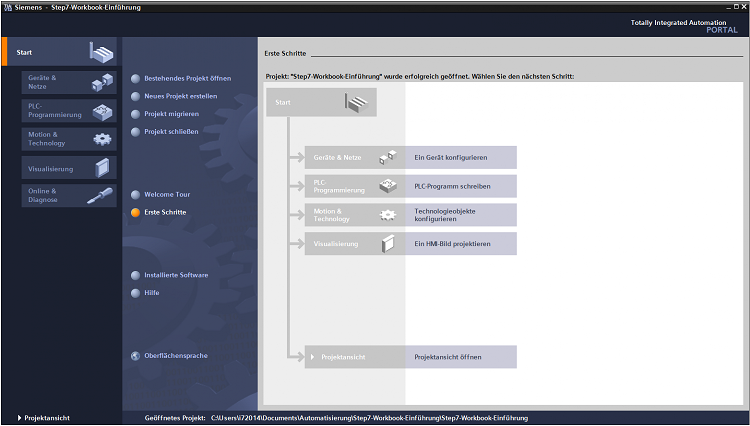Click PLC-Programm schreiben link
This screenshot has width=750, height=426.
click(x=452, y=186)
